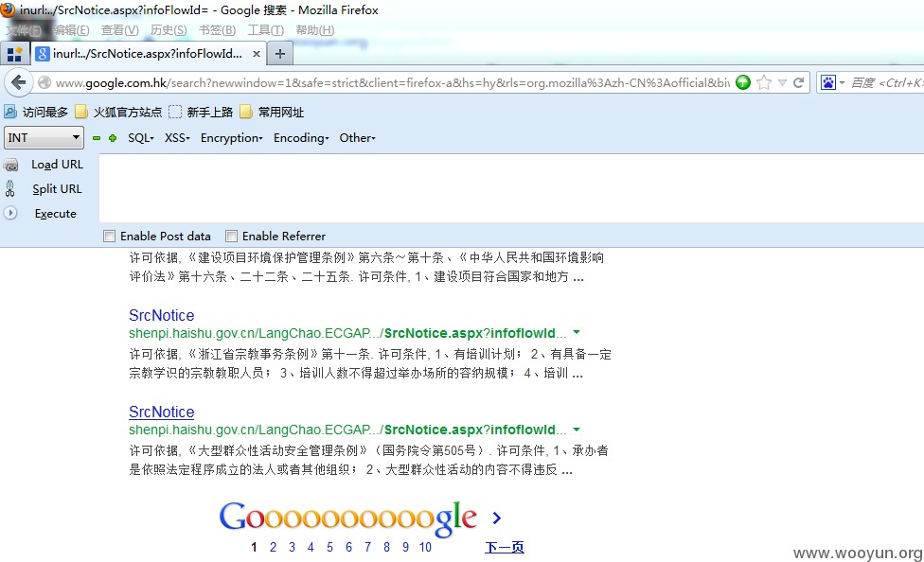Open the address bar history dropdown arrow
Viewport: 924px width, 562px height.
pos(782,82)
